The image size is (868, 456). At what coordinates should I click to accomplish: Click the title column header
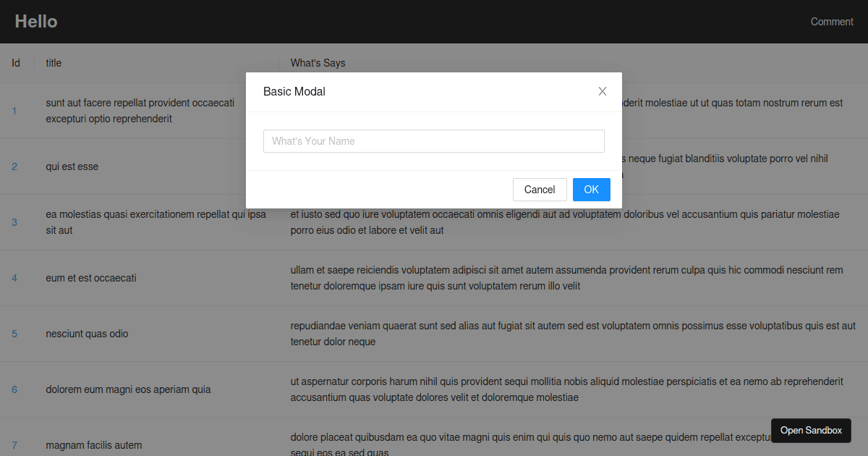click(x=53, y=63)
